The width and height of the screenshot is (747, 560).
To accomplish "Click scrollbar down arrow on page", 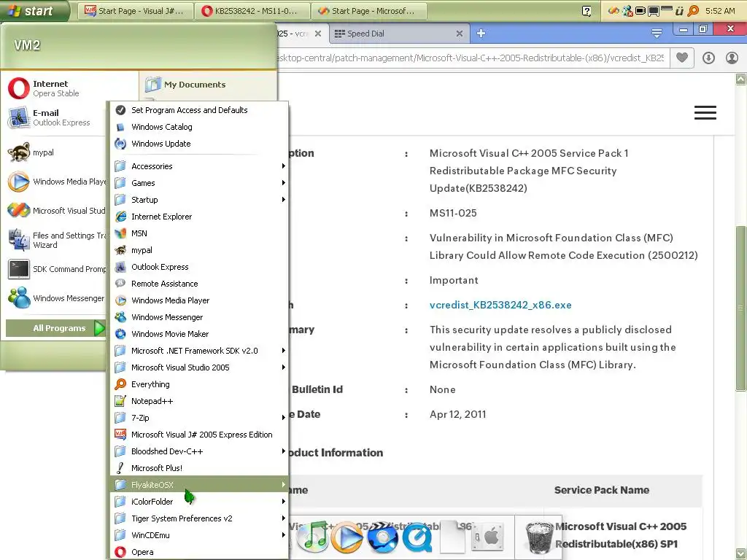I will tap(741, 554).
